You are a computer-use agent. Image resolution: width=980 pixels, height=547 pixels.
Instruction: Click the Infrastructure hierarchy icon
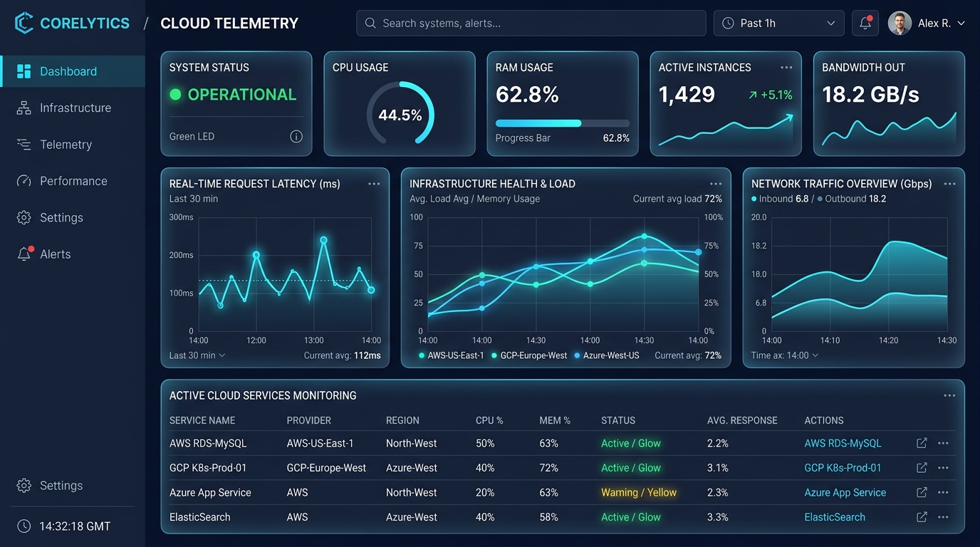point(24,108)
